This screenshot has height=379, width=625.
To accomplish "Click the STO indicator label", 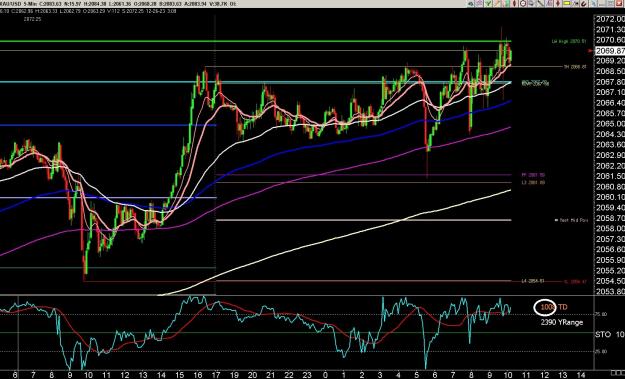I will pos(603,334).
